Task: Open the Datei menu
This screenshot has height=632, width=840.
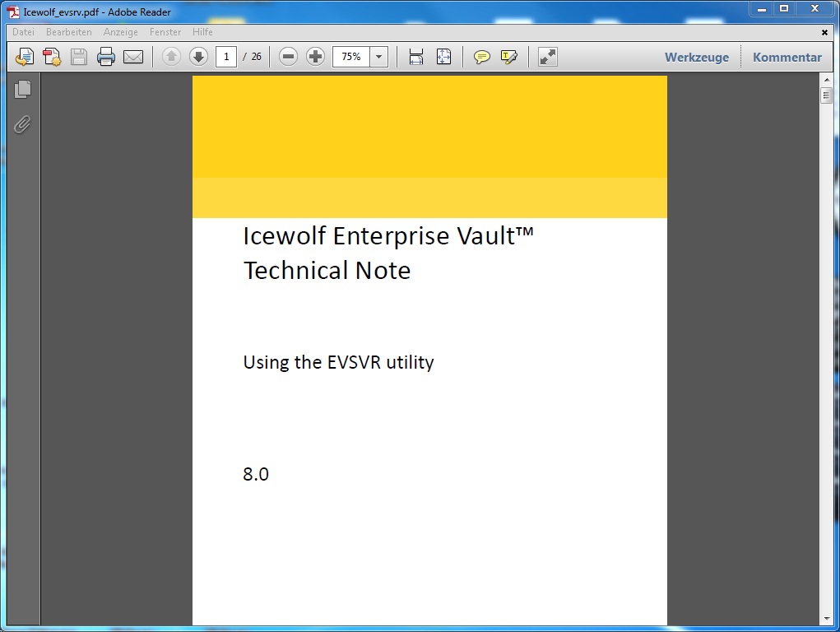Action: pyautogui.click(x=24, y=32)
